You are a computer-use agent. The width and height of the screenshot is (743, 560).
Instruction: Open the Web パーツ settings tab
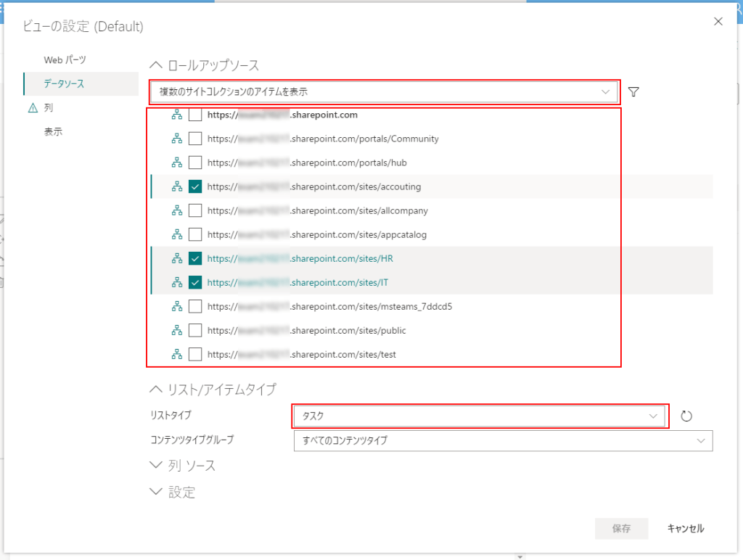65,59
